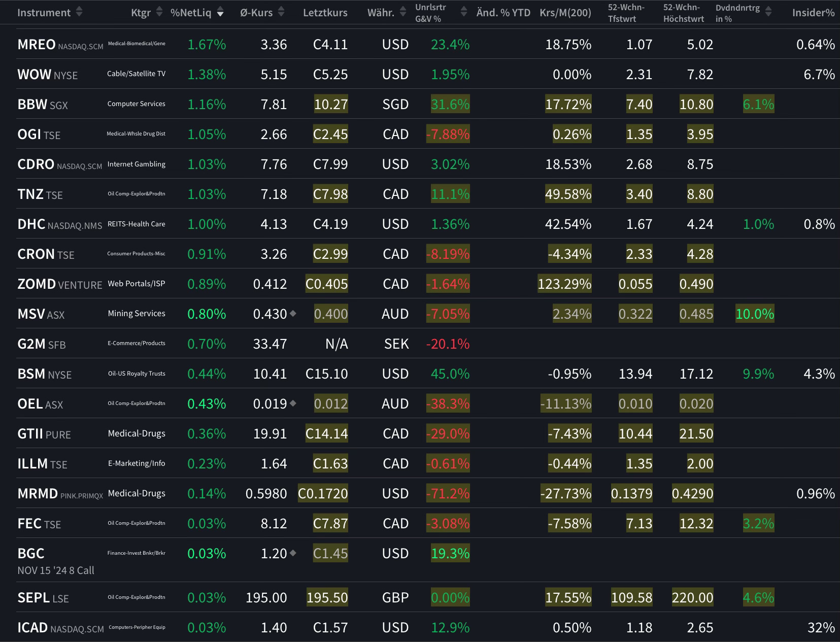This screenshot has width=840, height=642.
Task: Click ZOMD Krs/M(200) value 123.29%
Action: click(x=564, y=284)
